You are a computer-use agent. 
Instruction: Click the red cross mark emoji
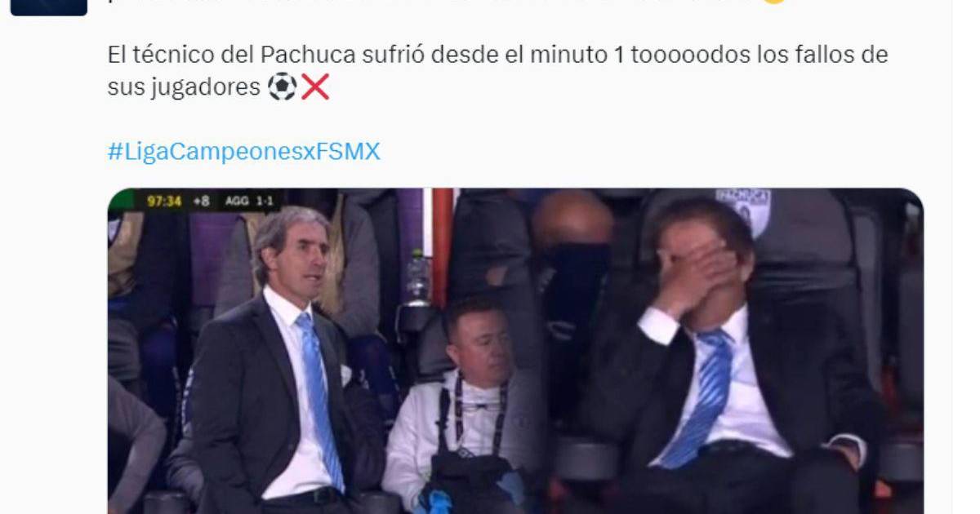coord(315,86)
